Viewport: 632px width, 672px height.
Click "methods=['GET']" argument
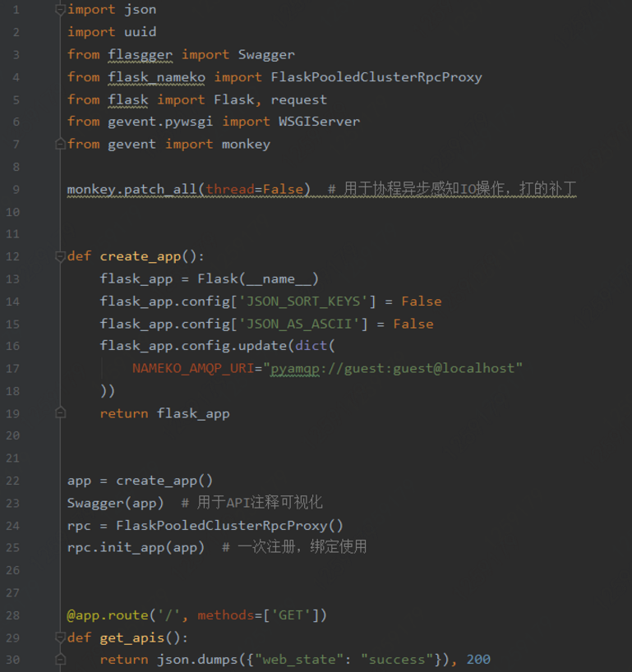click(258, 615)
